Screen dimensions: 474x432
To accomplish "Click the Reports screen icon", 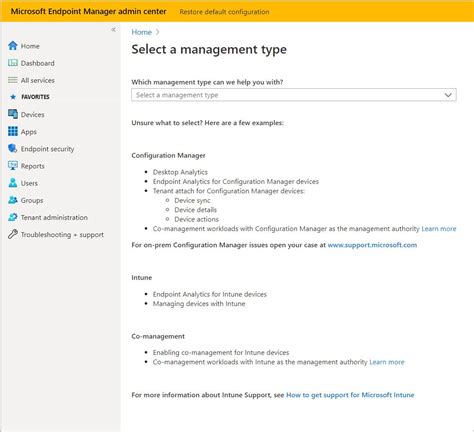I will pyautogui.click(x=13, y=166).
